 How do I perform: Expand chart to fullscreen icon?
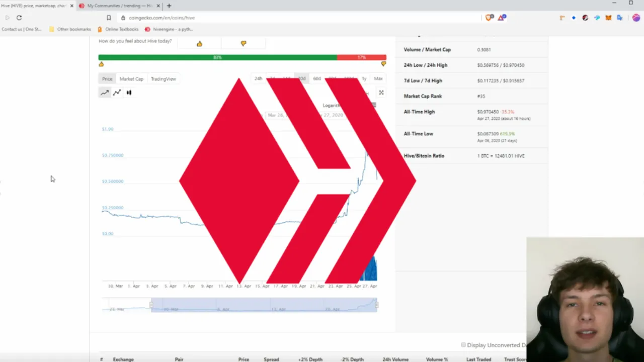[381, 93]
